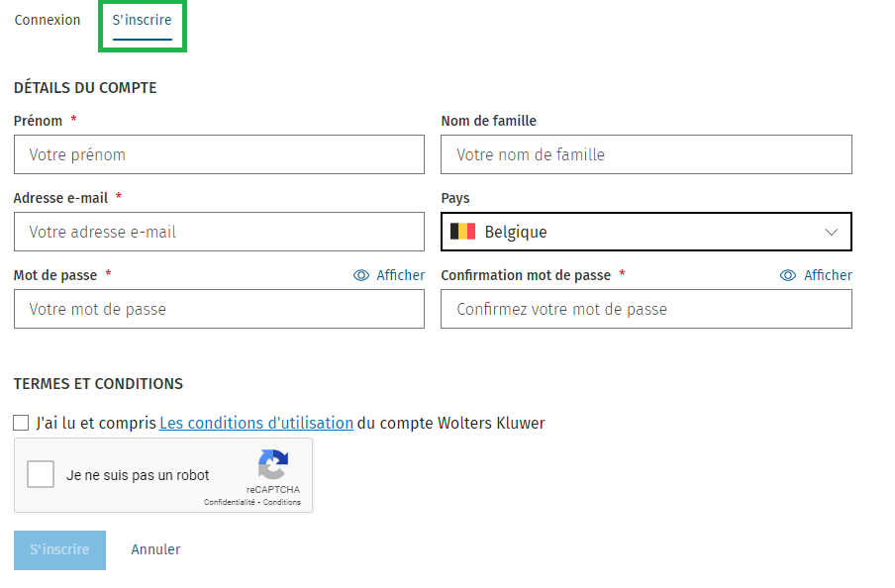The height and width of the screenshot is (588, 895).
Task: Open reCAPTCHA Conditions link
Action: click(282, 502)
